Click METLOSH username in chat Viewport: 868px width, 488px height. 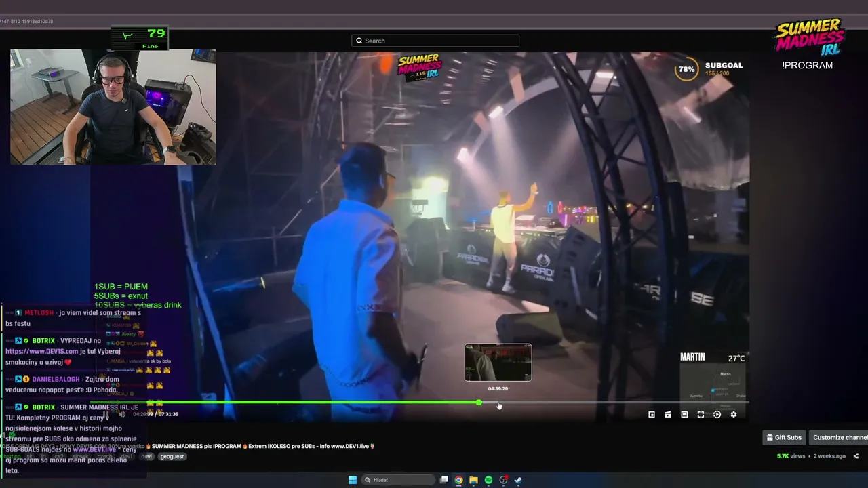point(39,313)
